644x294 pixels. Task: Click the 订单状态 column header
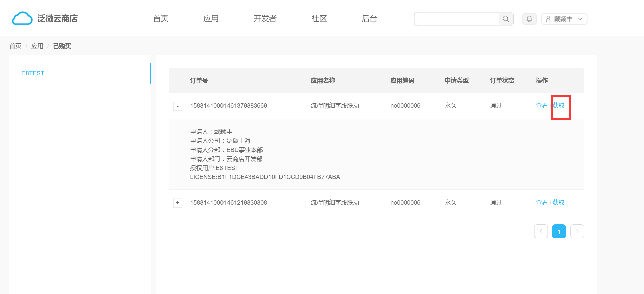[x=502, y=80]
